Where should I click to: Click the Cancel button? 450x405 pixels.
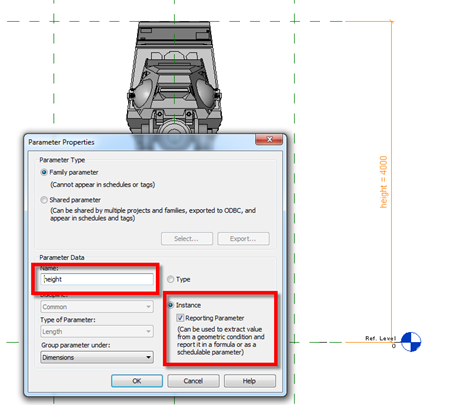coord(193,381)
